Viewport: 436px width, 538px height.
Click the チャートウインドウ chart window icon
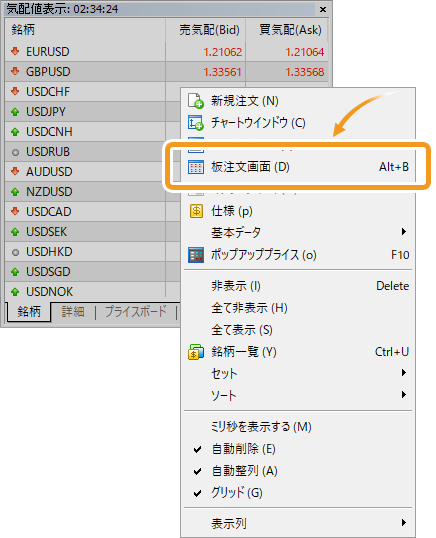coord(196,123)
